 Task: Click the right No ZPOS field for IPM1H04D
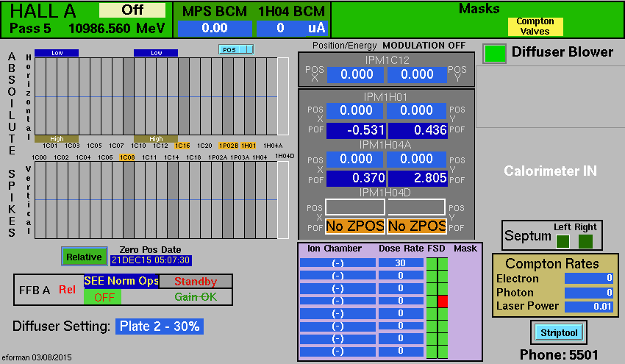416,226
